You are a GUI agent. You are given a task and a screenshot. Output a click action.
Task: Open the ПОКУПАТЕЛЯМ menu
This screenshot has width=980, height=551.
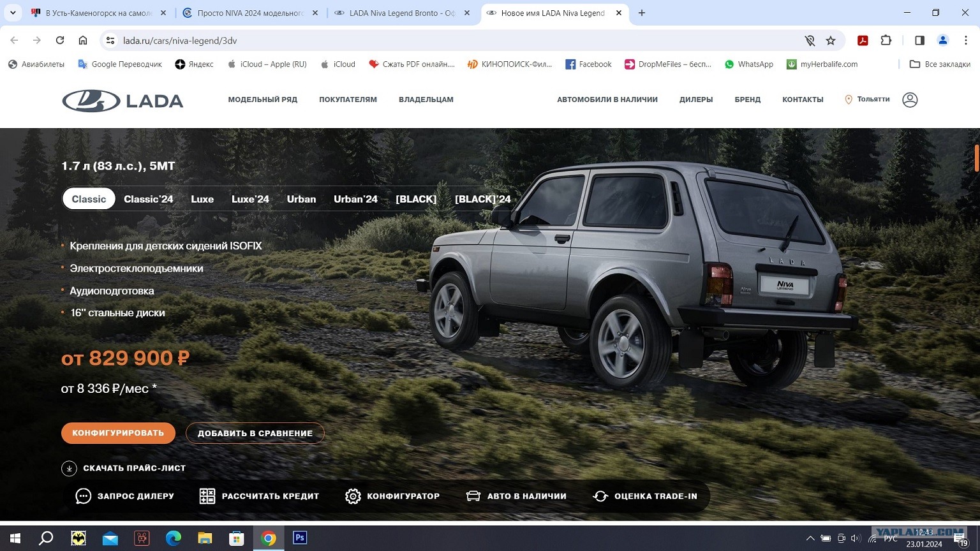pyautogui.click(x=348, y=99)
